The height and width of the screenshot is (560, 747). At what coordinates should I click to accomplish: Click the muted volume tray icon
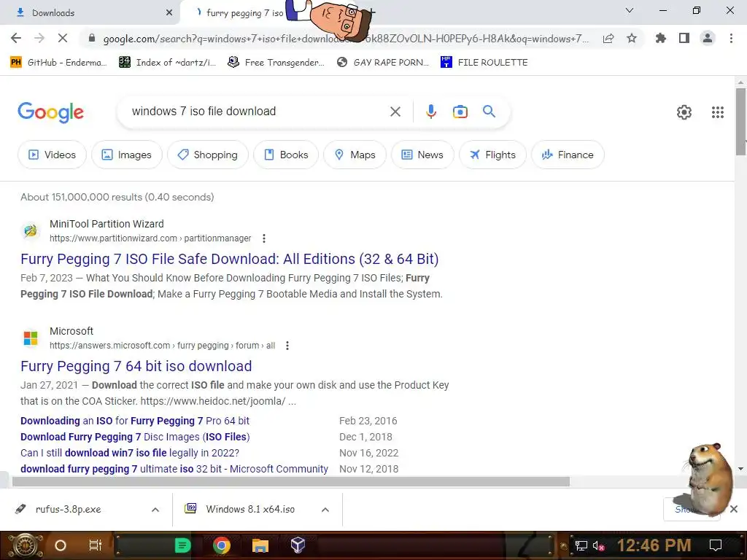pos(598,545)
